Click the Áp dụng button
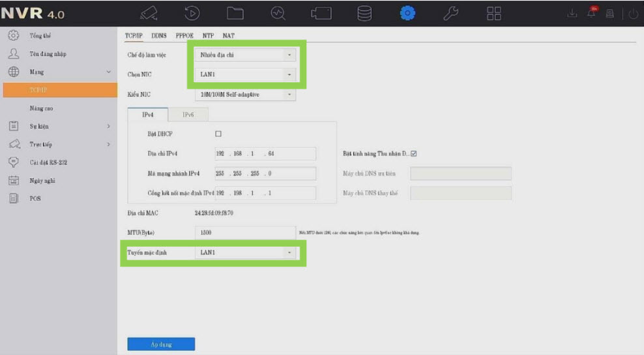 tap(160, 344)
